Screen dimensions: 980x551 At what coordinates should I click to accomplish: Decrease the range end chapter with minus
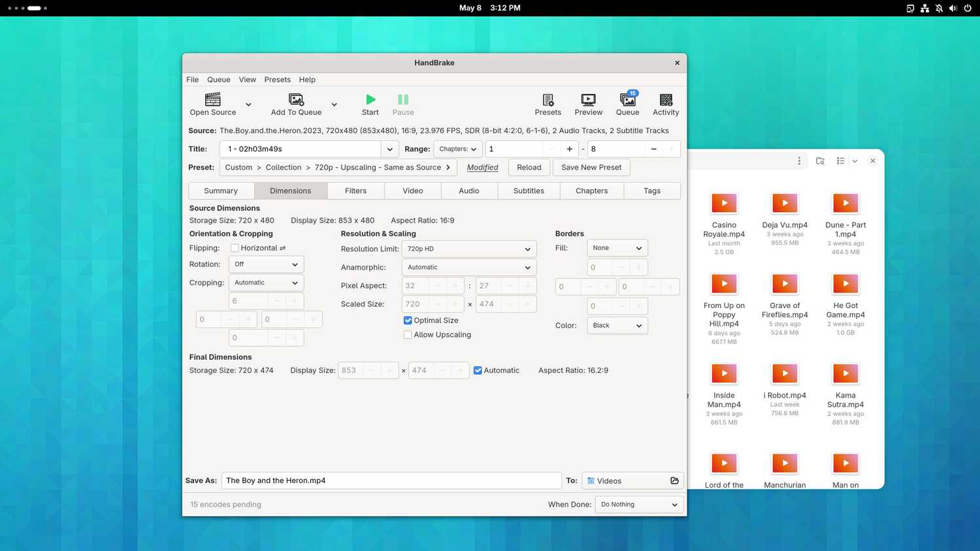click(x=653, y=149)
